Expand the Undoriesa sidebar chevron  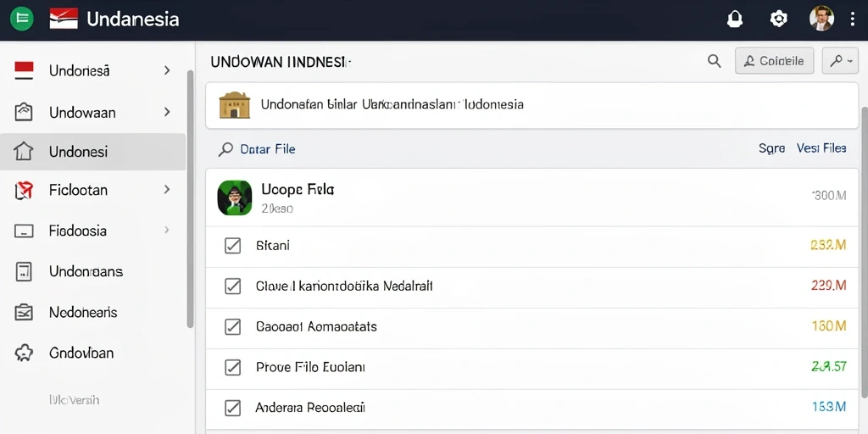tap(167, 70)
